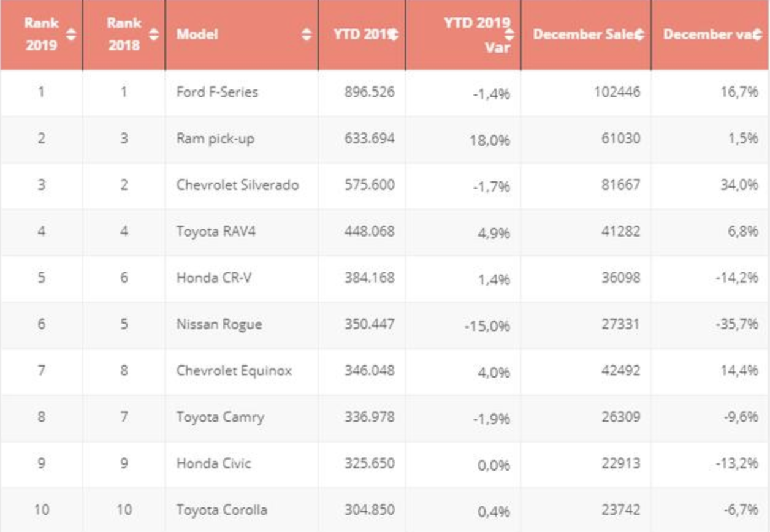Click Toyota Camry model name
Screen dimensions: 770x532
pos(220,417)
